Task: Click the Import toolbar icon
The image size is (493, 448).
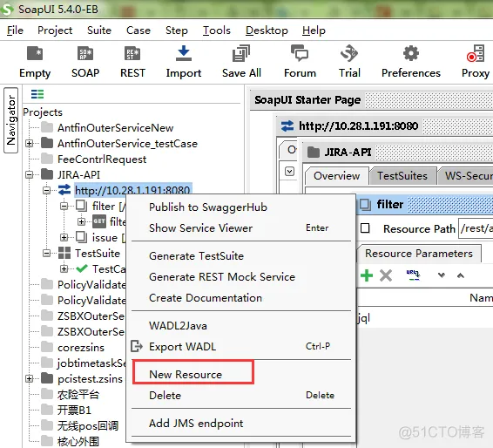Action: 184,62
